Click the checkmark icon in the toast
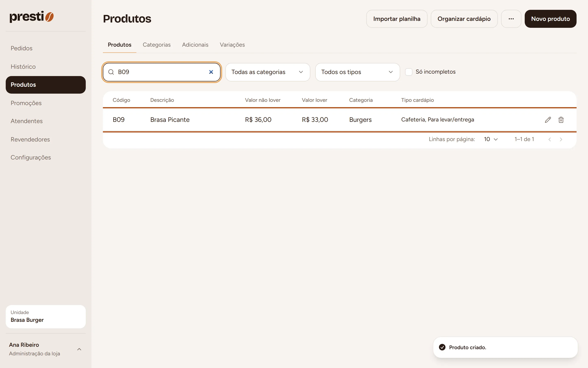The height and width of the screenshot is (368, 588). point(442,347)
